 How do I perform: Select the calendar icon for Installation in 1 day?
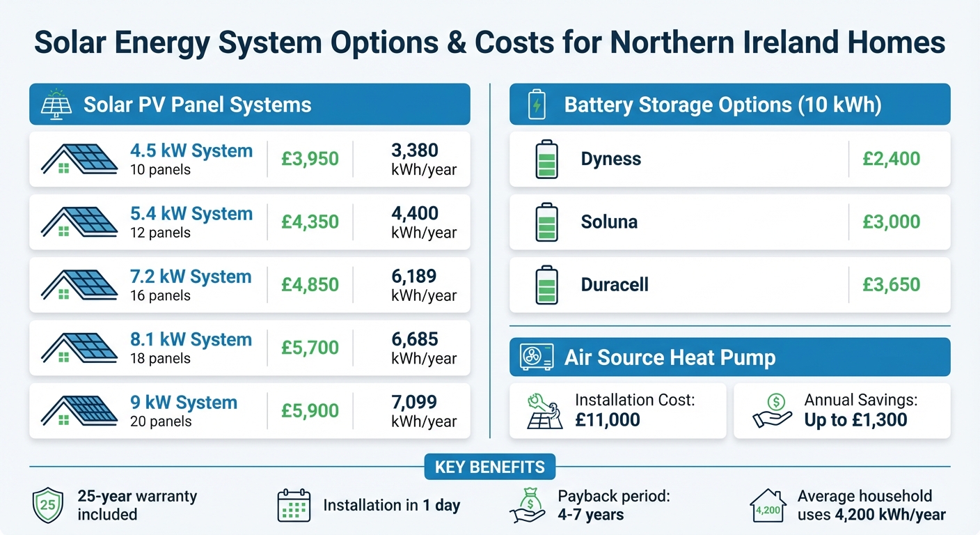[x=293, y=505]
